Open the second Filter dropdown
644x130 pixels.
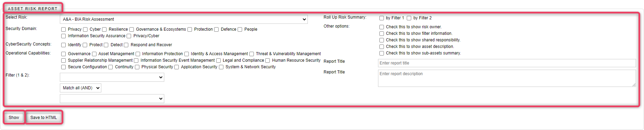112,99
